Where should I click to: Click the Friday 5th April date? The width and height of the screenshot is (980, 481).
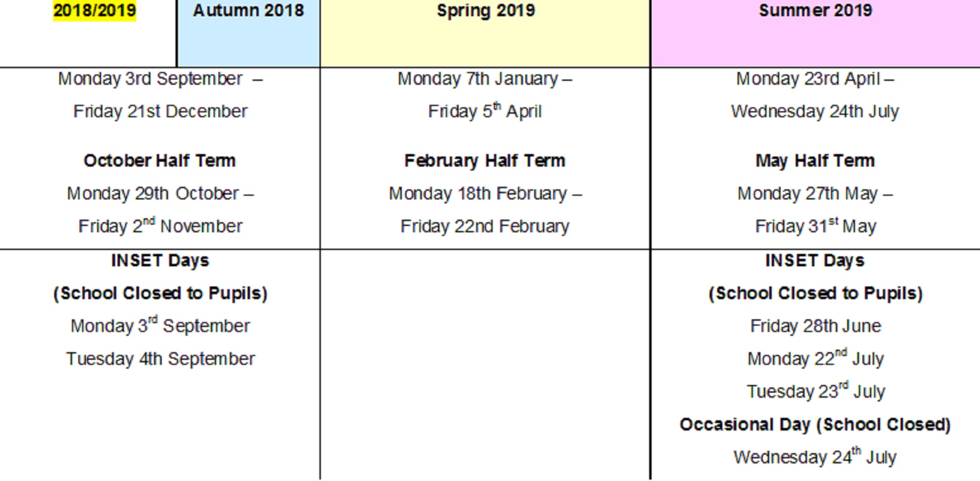click(x=485, y=111)
